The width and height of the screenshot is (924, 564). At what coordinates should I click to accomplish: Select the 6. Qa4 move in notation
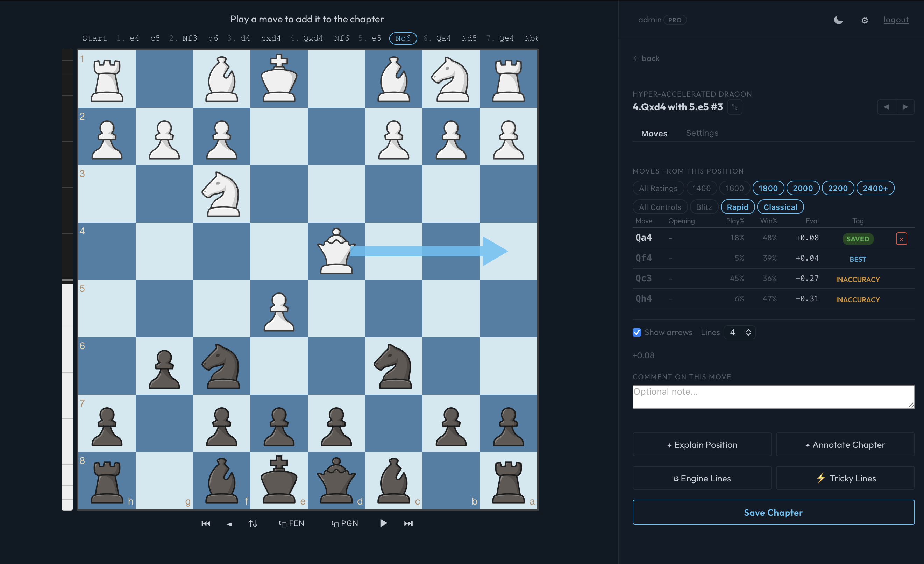pyautogui.click(x=443, y=38)
